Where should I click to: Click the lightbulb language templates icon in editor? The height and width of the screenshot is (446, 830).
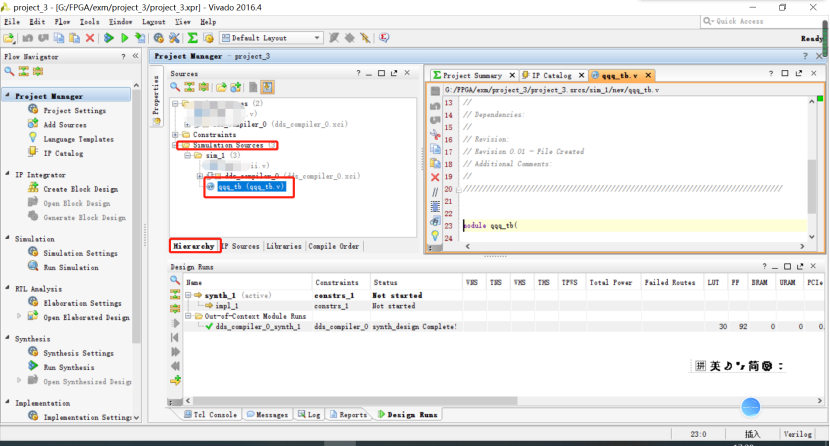click(435, 235)
